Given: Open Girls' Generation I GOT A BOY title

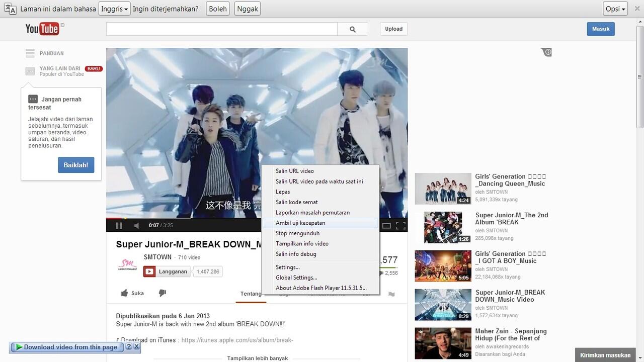Looking at the screenshot, I should pos(511,257).
